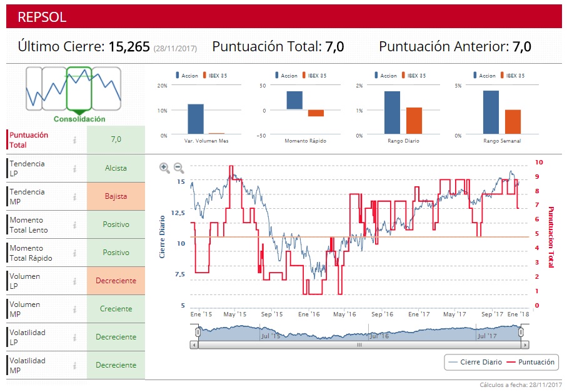Screen dimensions: 567x392
Task: Click the Tendencia LP row label
Action: coord(27,169)
